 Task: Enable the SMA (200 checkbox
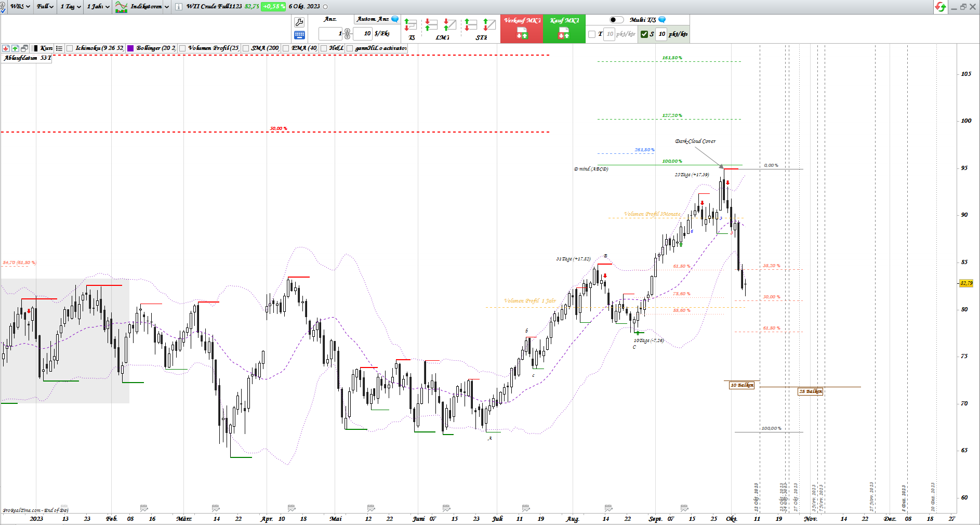coord(246,48)
